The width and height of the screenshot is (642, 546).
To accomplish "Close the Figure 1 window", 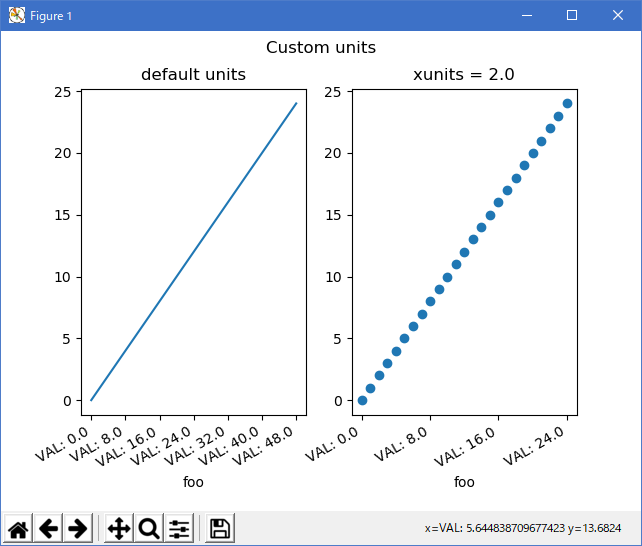I will 618,15.
